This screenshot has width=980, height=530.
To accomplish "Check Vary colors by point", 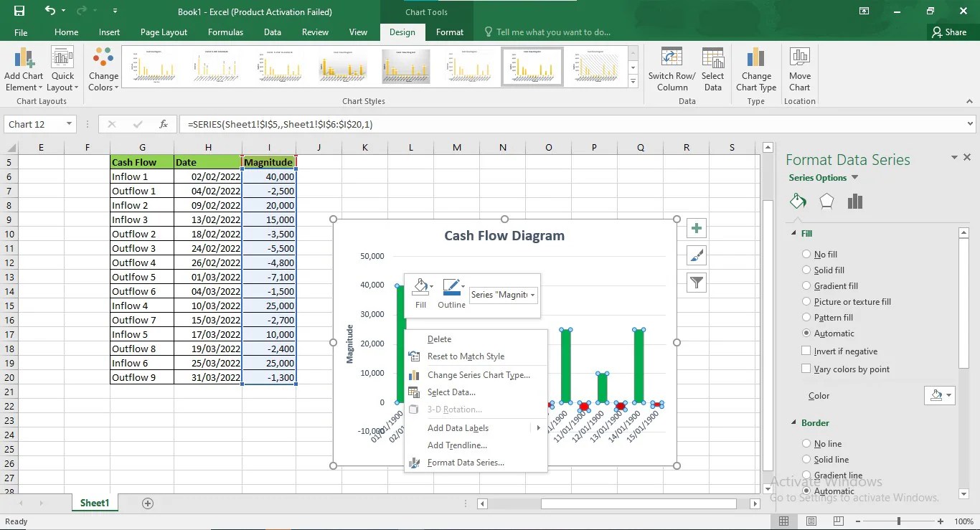I will (806, 369).
